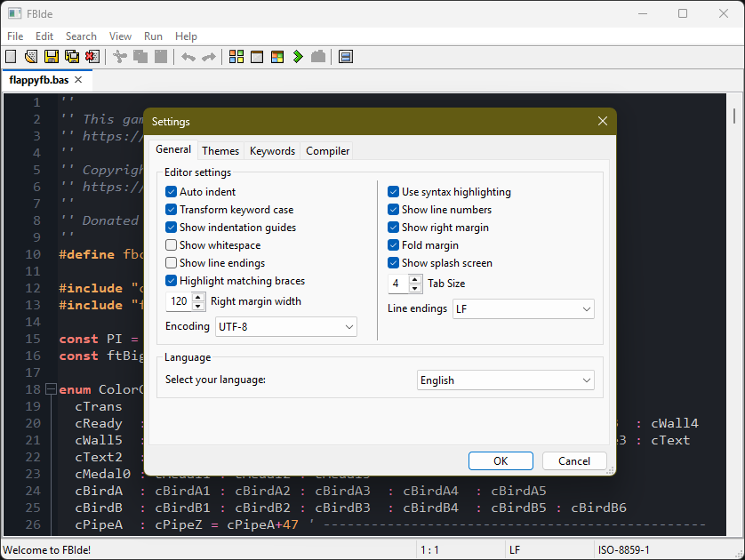Increase Tab Size with up arrow
Viewport: 745px width, 560px height.
[415, 279]
